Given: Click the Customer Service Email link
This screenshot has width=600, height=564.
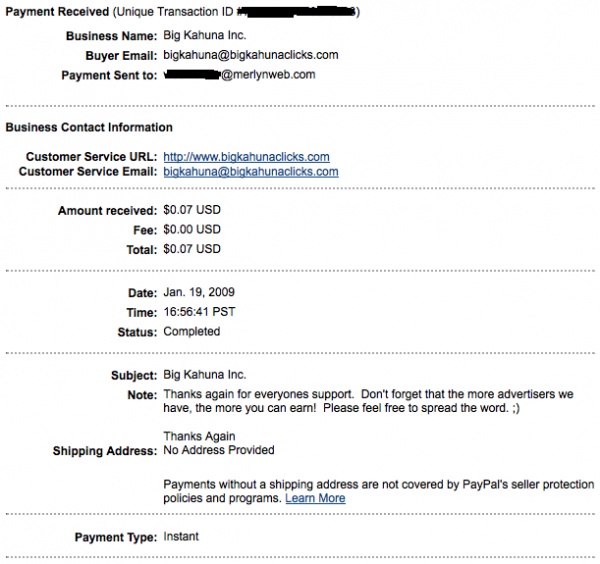Looking at the screenshot, I should click(250, 172).
